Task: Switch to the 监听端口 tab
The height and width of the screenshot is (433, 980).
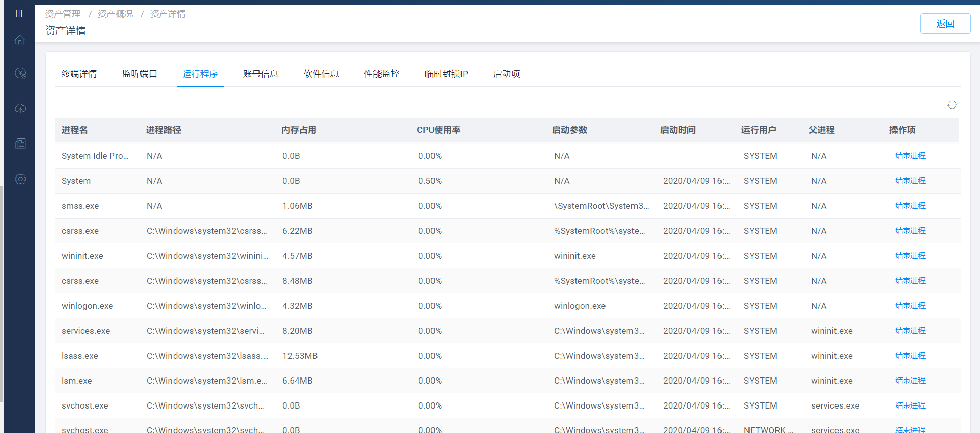Action: tap(140, 74)
